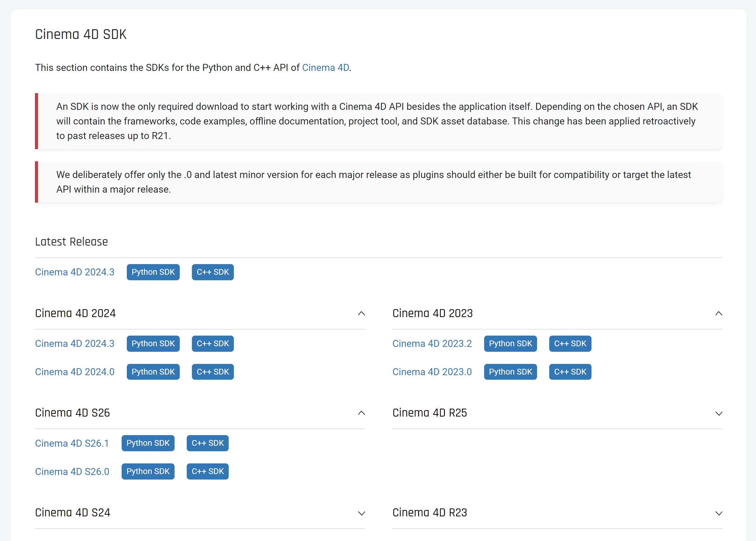
Task: Open the Cinema 4D link in intro text
Action: [x=325, y=68]
